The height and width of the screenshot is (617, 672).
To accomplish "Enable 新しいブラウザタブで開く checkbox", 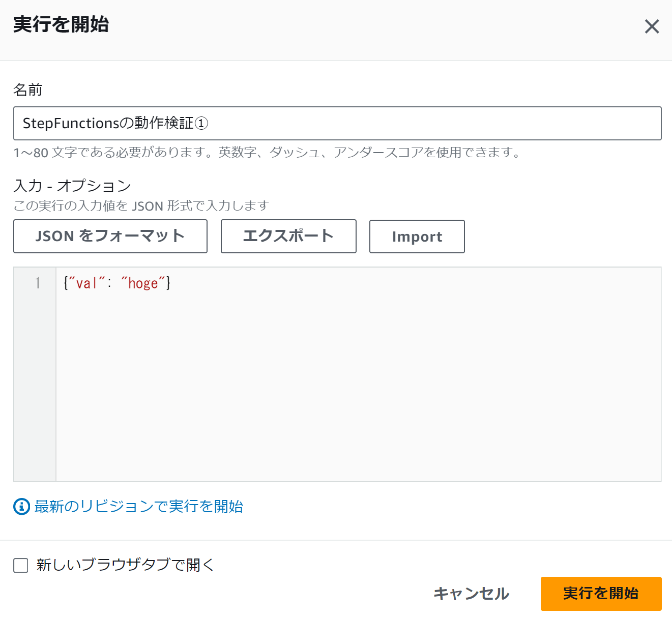I will (x=21, y=565).
